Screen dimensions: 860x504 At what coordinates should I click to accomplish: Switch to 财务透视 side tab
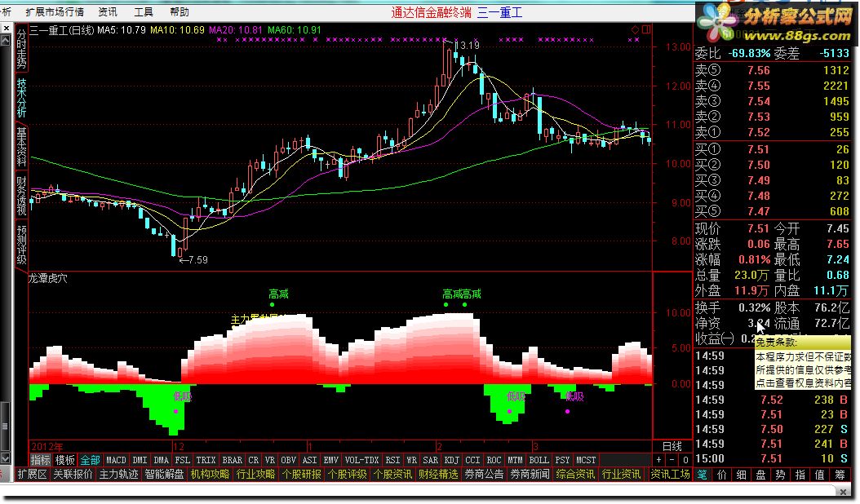[21, 196]
